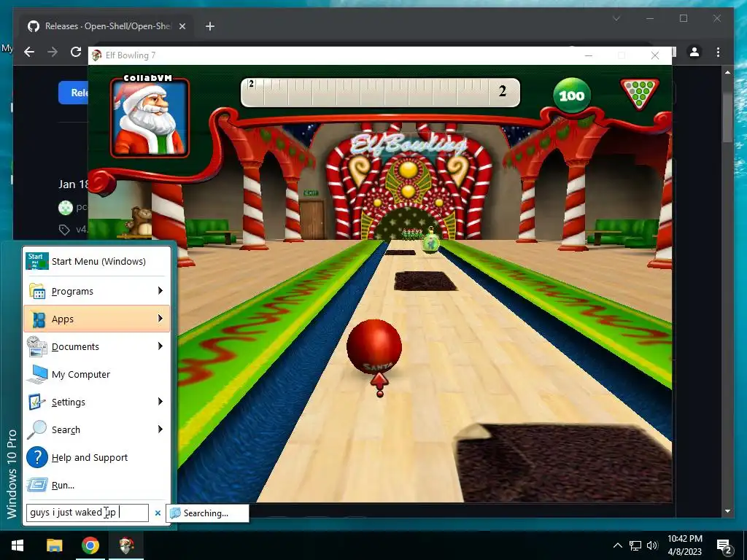Click the Help question mark icon
Viewport: 747px width, 560px height.
36,457
